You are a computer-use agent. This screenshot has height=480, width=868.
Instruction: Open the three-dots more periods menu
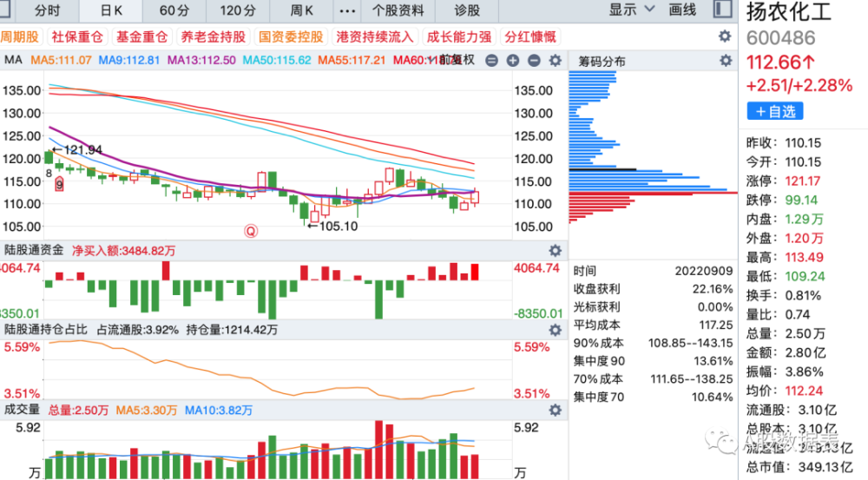pos(347,10)
